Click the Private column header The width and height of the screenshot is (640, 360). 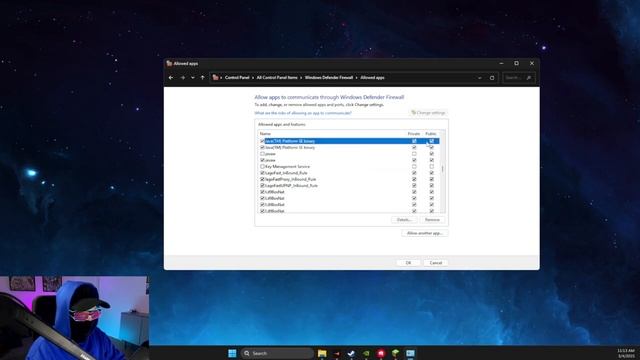tap(413, 134)
